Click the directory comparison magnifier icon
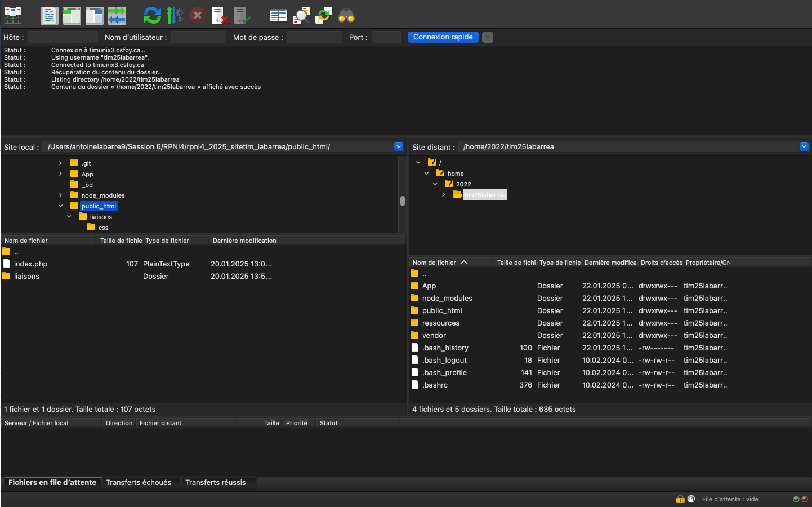Screen dimensions: 812x507 [301, 15]
